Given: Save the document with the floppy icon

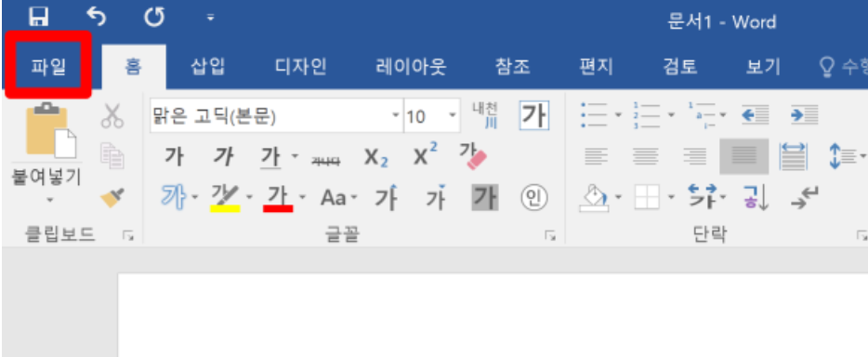Looking at the screenshot, I should click(x=39, y=18).
